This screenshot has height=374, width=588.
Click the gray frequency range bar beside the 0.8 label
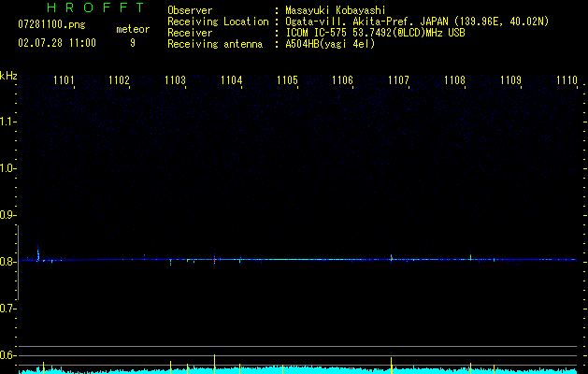[18, 263]
